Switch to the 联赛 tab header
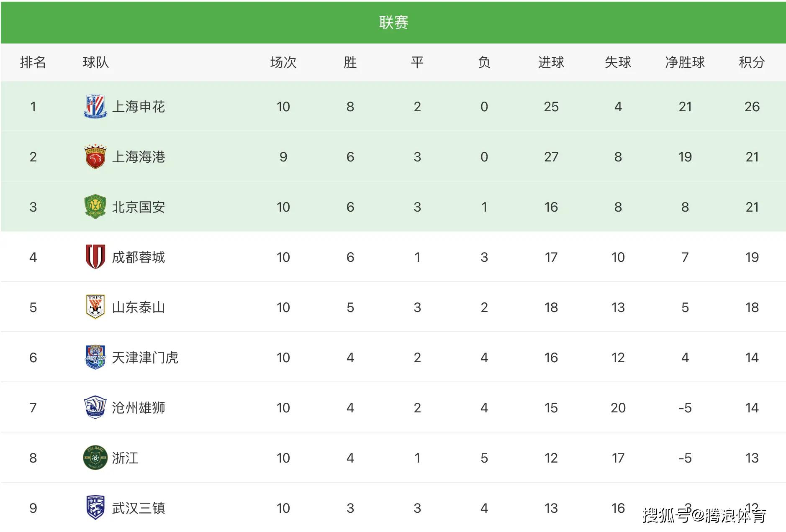Screen dimensions: 786x532 pos(393,22)
